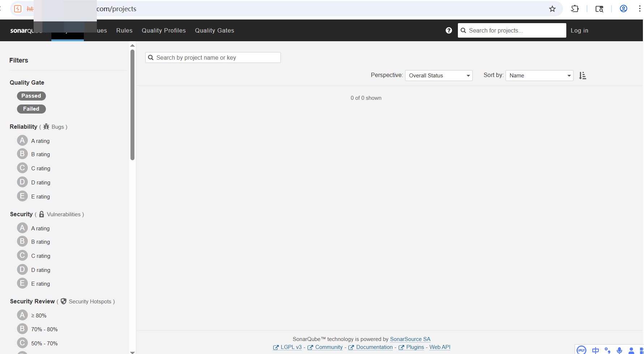This screenshot has height=354, width=644.
Task: Click the Chinese input mode icon
Action: pyautogui.click(x=596, y=350)
